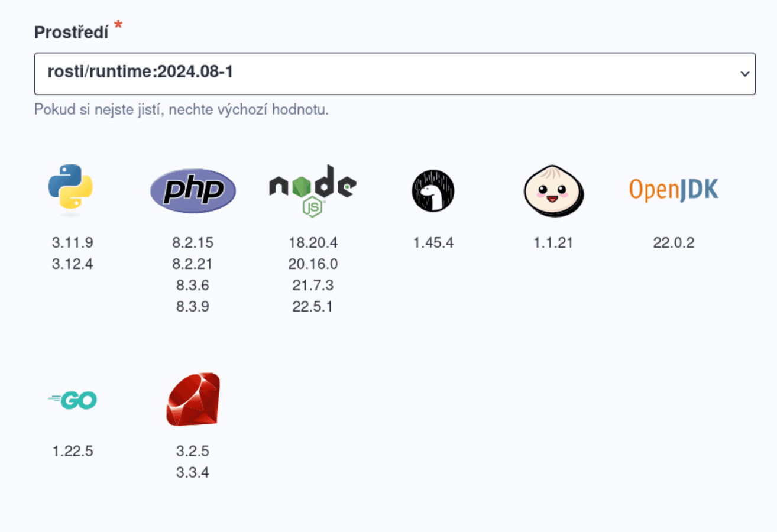Image resolution: width=777 pixels, height=532 pixels.
Task: Click PHP version 8.3.6
Action: (x=193, y=286)
